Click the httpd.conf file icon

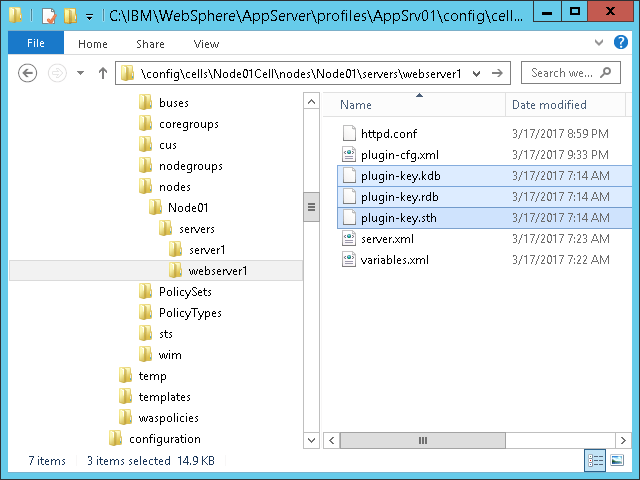(349, 133)
